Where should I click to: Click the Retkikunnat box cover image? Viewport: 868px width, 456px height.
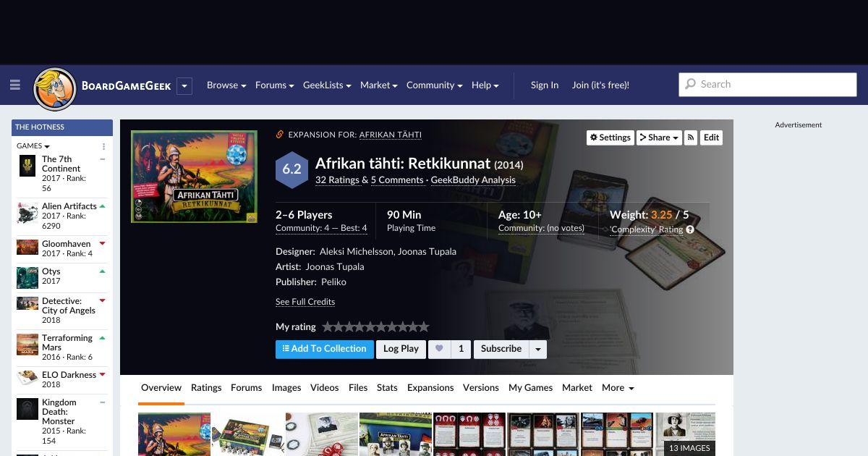pyautogui.click(x=194, y=177)
